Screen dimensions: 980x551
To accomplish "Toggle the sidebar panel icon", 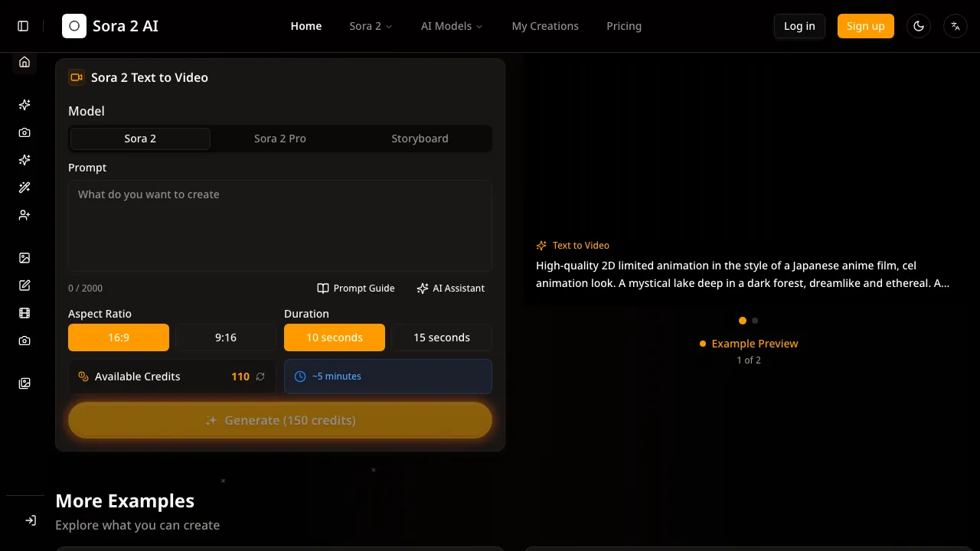I will point(23,26).
